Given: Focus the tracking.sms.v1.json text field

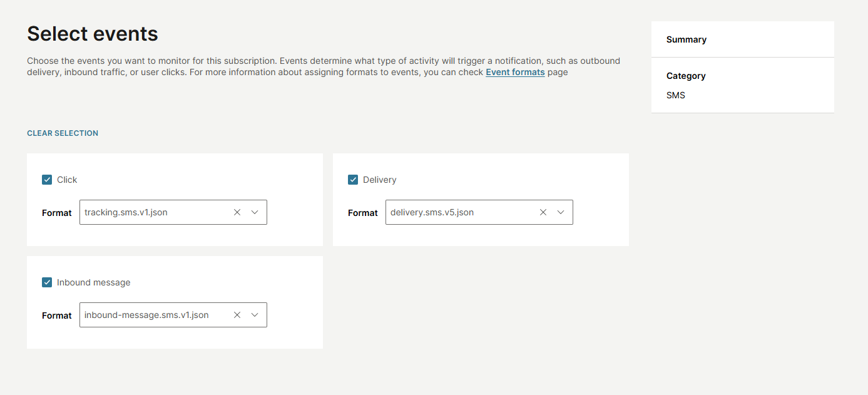Looking at the screenshot, I should pyautogui.click(x=153, y=212).
